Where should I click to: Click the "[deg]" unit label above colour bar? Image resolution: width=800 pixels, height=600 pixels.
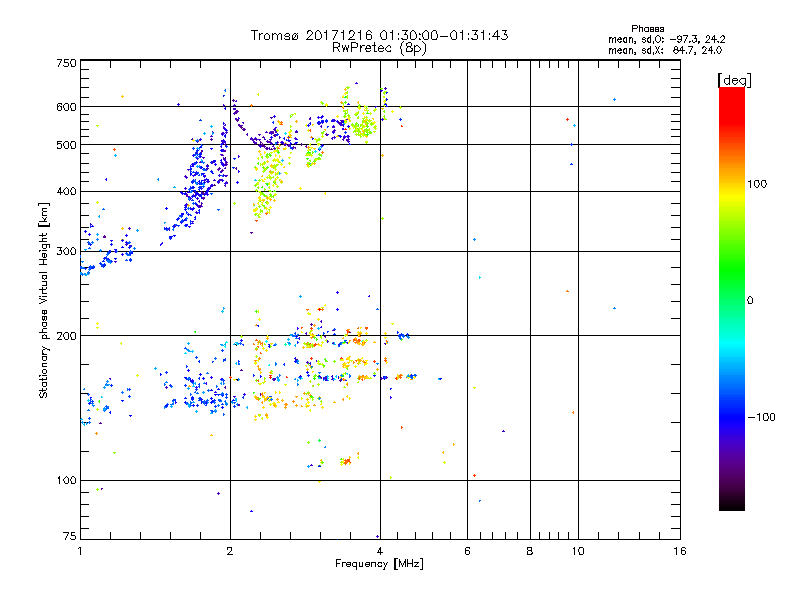[734, 80]
